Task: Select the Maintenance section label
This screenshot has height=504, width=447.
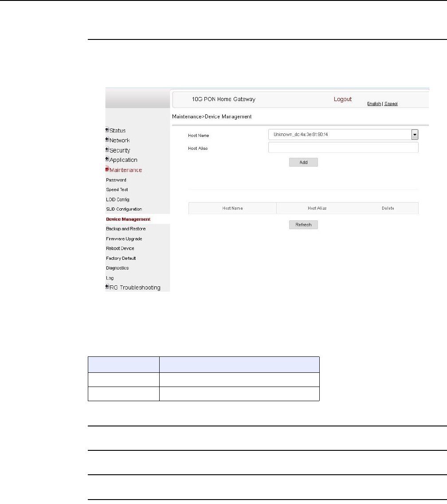Action: tap(125, 170)
